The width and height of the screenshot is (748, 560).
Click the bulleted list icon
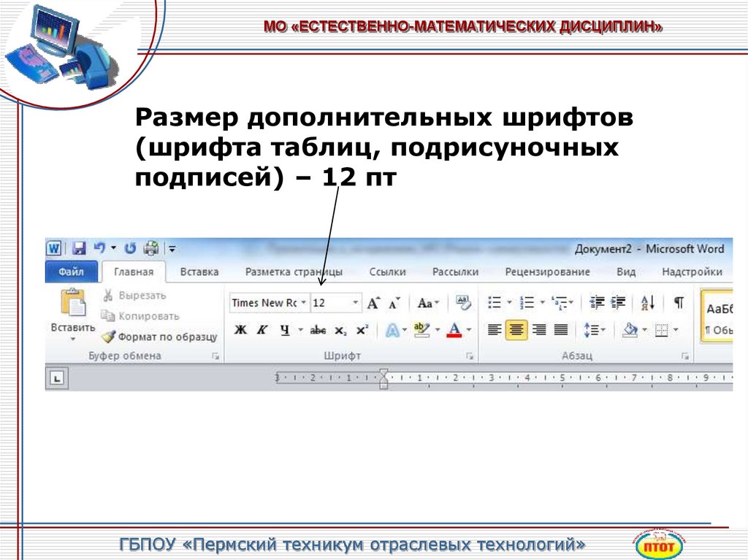pyautogui.click(x=495, y=302)
